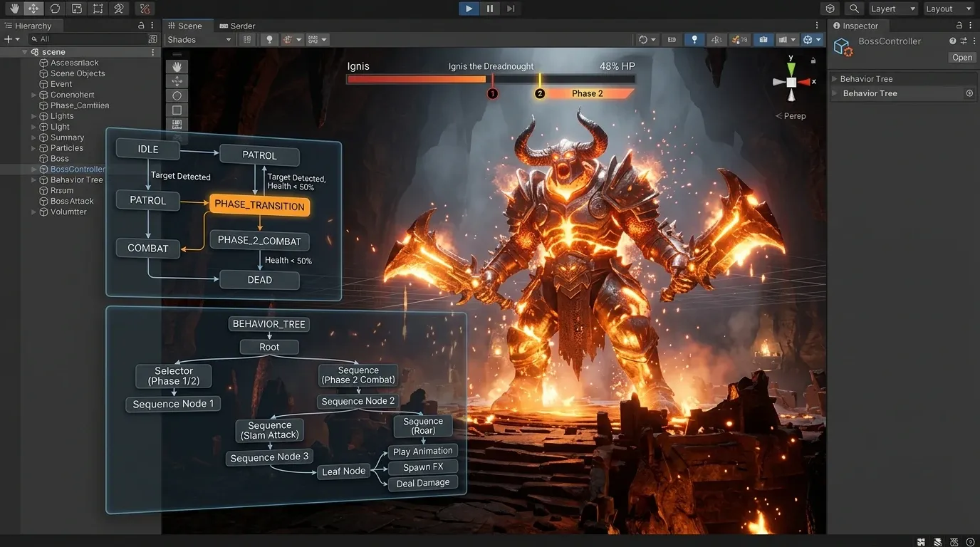Open the Layout dropdown

coord(948,9)
